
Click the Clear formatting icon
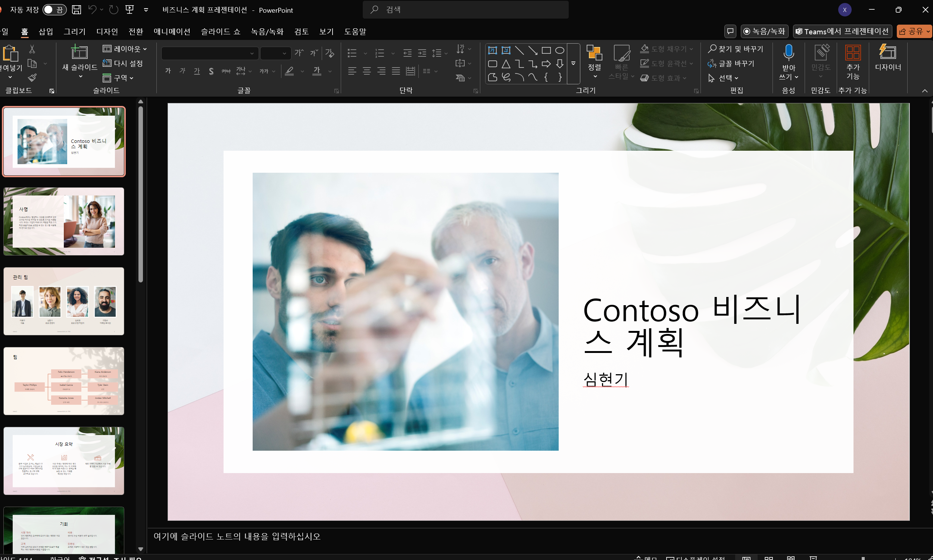[330, 53]
